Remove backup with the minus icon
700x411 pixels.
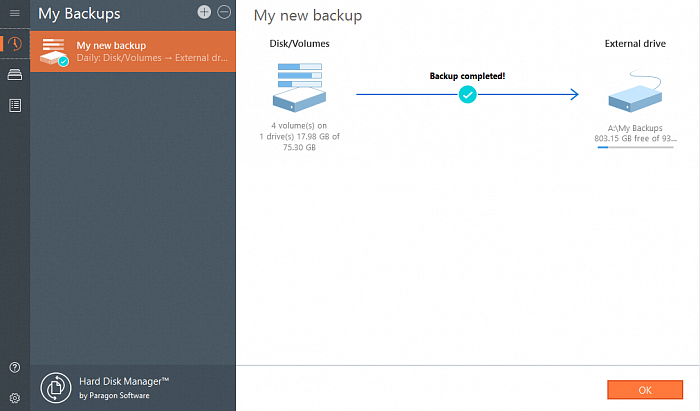point(223,12)
